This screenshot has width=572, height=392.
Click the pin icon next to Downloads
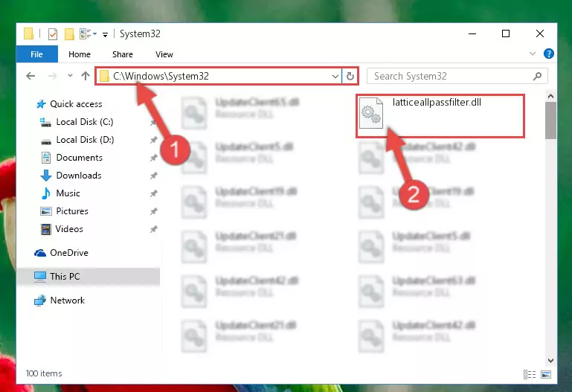click(153, 176)
